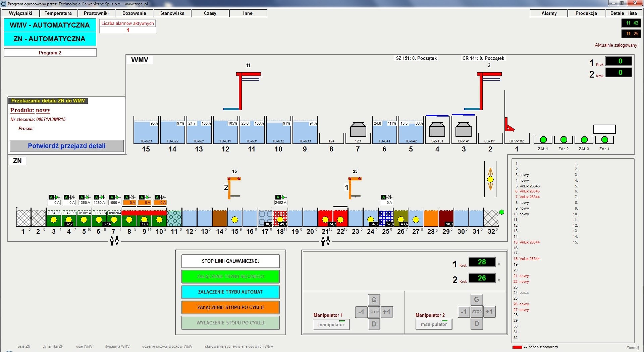This screenshot has width=644, height=352.
Task: Click yellow transfer marker with orange arrows
Action: [x=490, y=179]
